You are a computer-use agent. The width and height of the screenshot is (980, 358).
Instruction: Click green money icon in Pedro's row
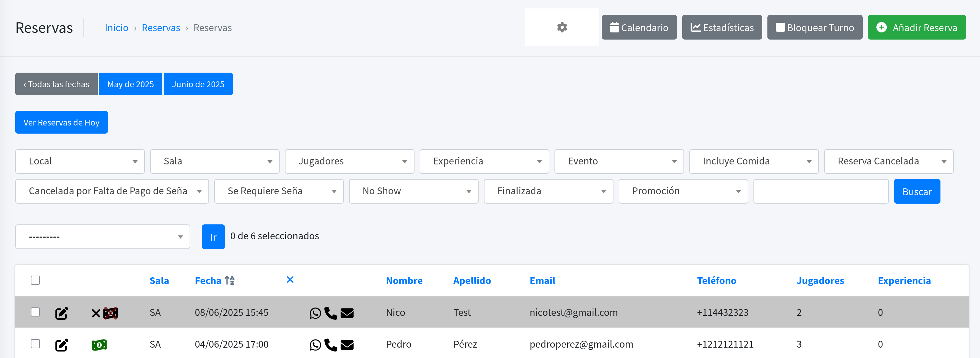tap(99, 345)
